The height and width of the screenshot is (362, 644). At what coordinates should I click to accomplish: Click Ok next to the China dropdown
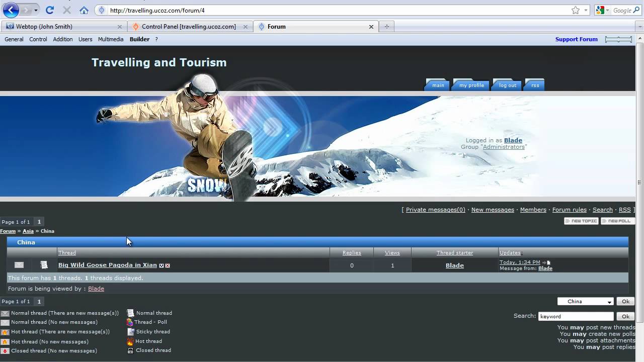tap(625, 302)
